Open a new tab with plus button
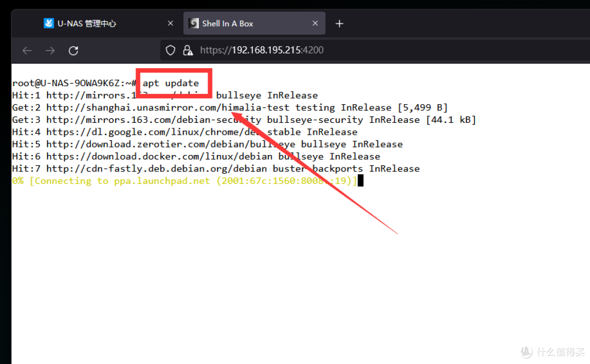Image resolution: width=590 pixels, height=364 pixels. [339, 23]
